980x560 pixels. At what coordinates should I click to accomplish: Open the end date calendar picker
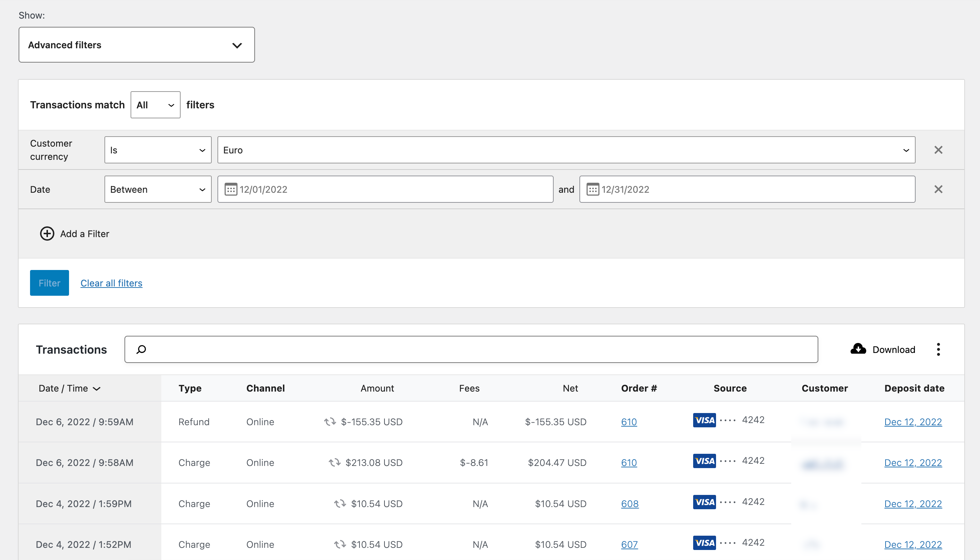593,189
